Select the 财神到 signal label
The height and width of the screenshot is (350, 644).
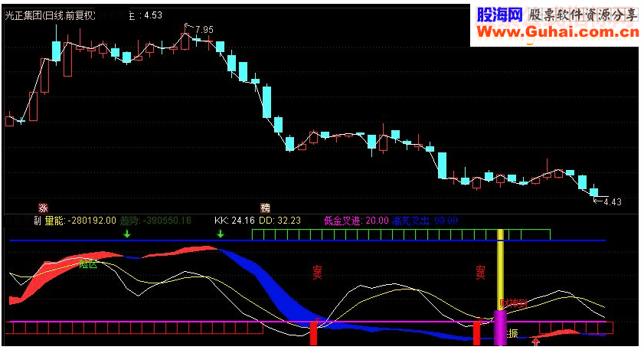512,303
